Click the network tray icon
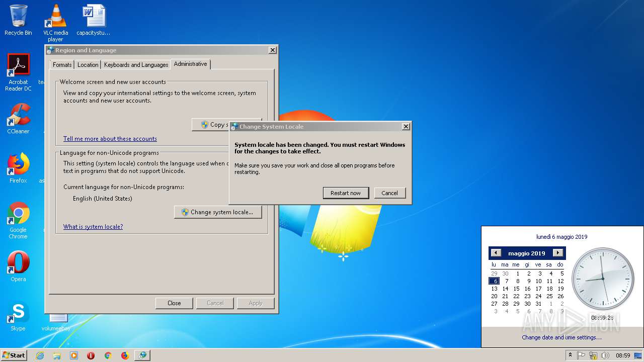 (593, 355)
